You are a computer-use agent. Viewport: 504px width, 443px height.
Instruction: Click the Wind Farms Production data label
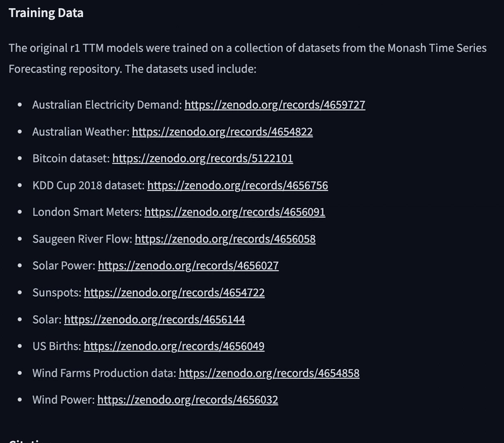[x=104, y=373]
